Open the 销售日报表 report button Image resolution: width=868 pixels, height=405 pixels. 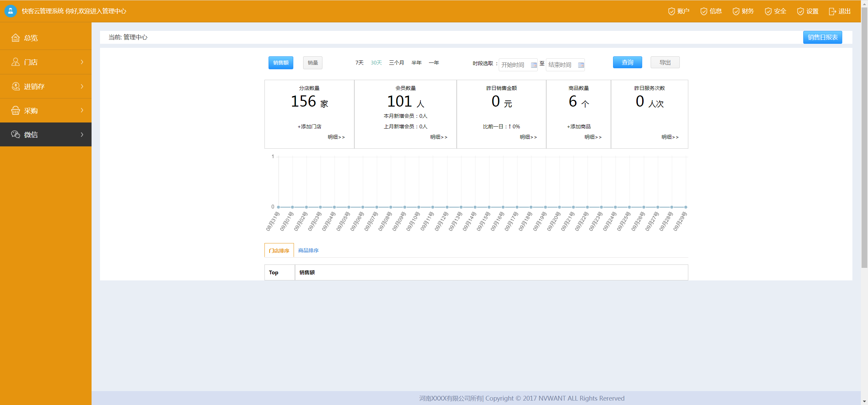pos(823,37)
